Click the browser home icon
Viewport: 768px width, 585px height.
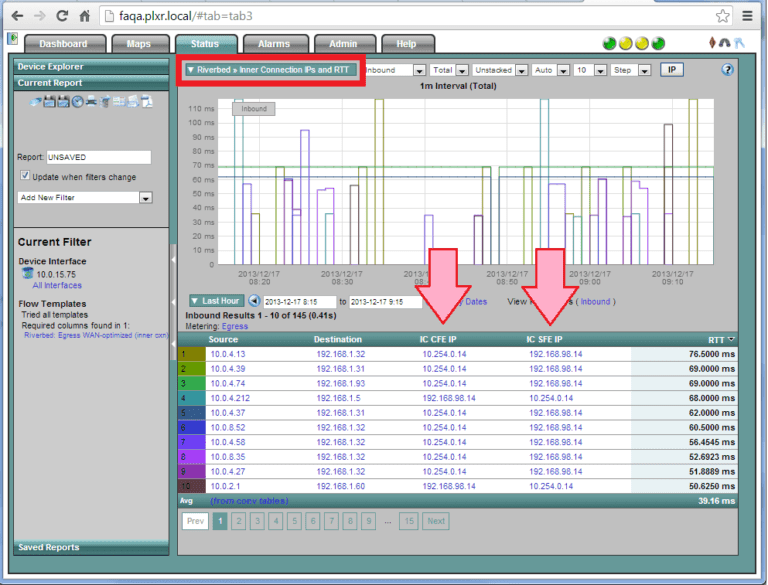[85, 17]
